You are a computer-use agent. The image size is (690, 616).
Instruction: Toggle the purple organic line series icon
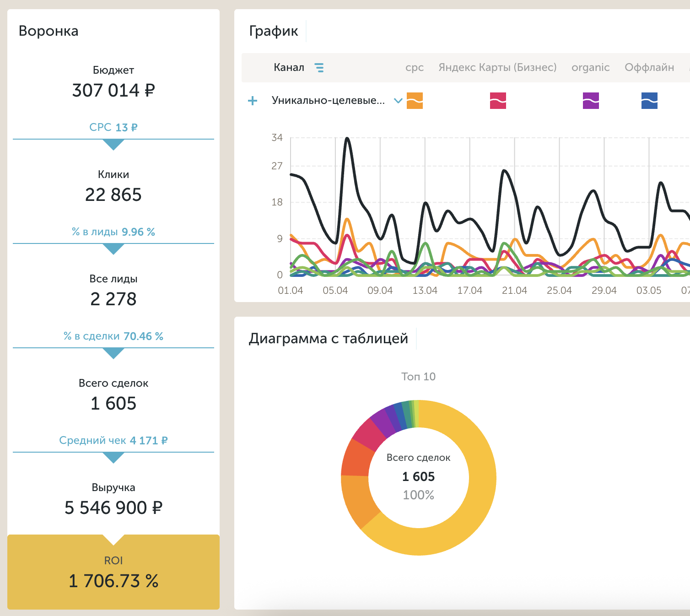point(591,101)
